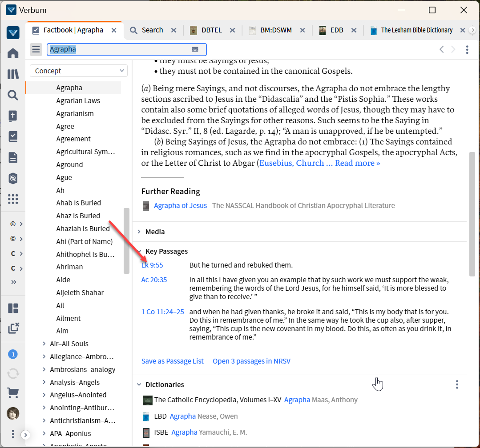Expand the APA–Aponius tree group

coord(44,433)
